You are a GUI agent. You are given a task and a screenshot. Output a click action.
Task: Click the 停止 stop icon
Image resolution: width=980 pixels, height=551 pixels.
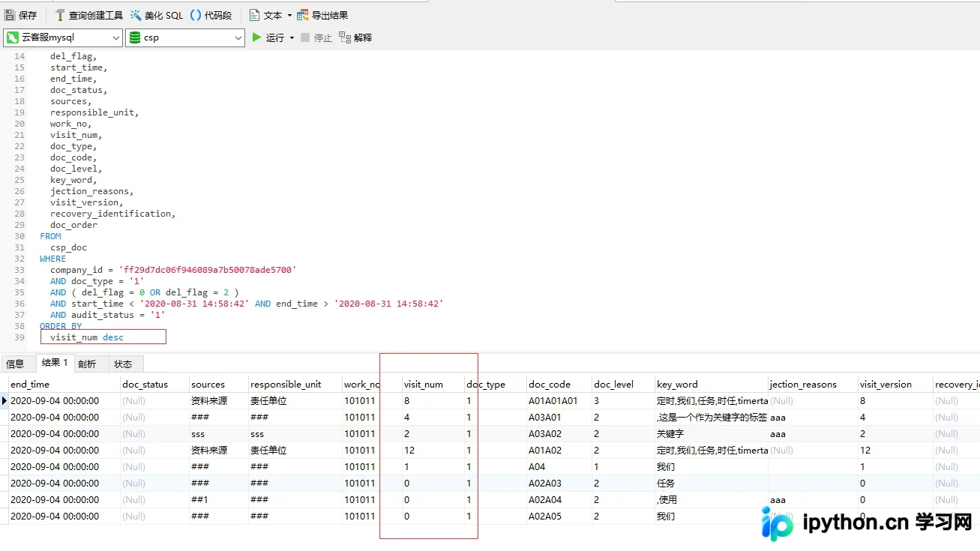click(x=305, y=37)
